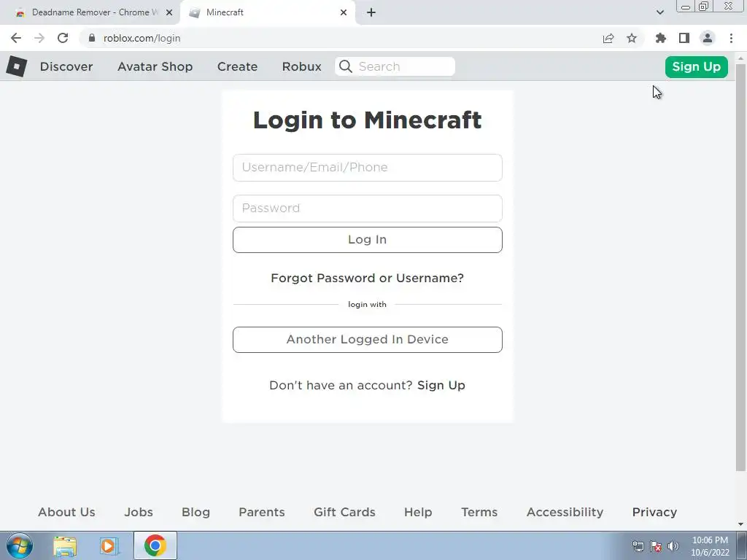Click the padlock site info icon
The width and height of the screenshot is (747, 560).
tap(92, 38)
